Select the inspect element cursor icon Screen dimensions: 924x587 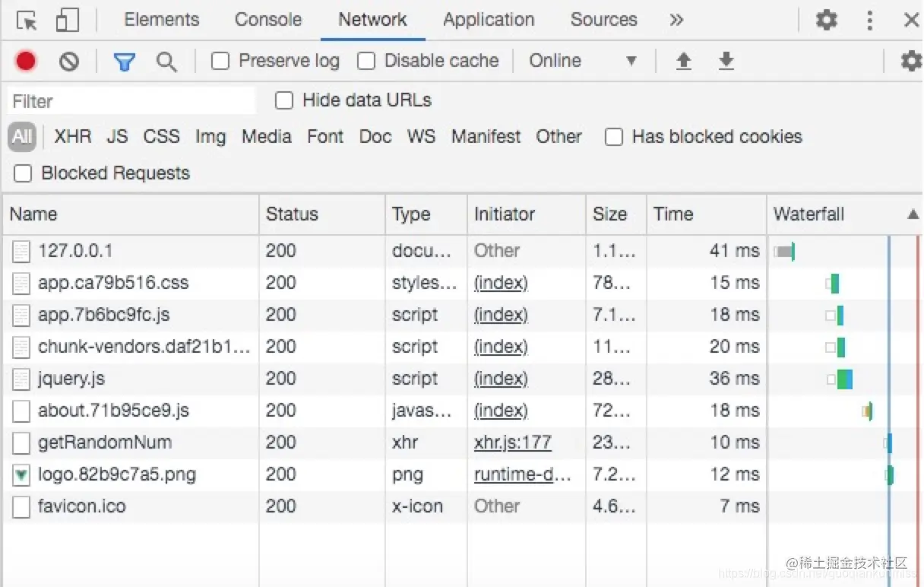coord(25,20)
